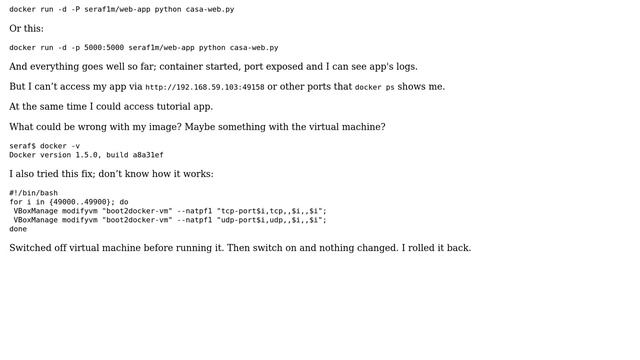Click the docker run -p 5000:5000 command
The height and width of the screenshot is (360, 640).
[x=144, y=47]
